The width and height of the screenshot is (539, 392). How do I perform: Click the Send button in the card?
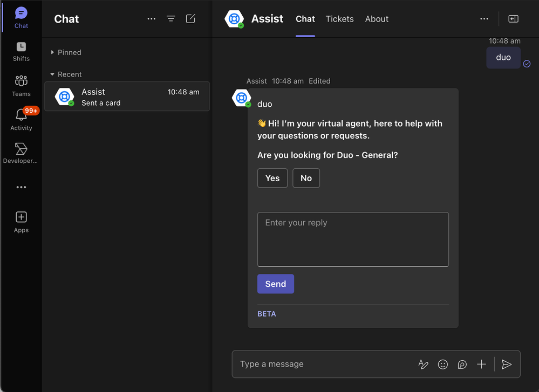pyautogui.click(x=276, y=284)
